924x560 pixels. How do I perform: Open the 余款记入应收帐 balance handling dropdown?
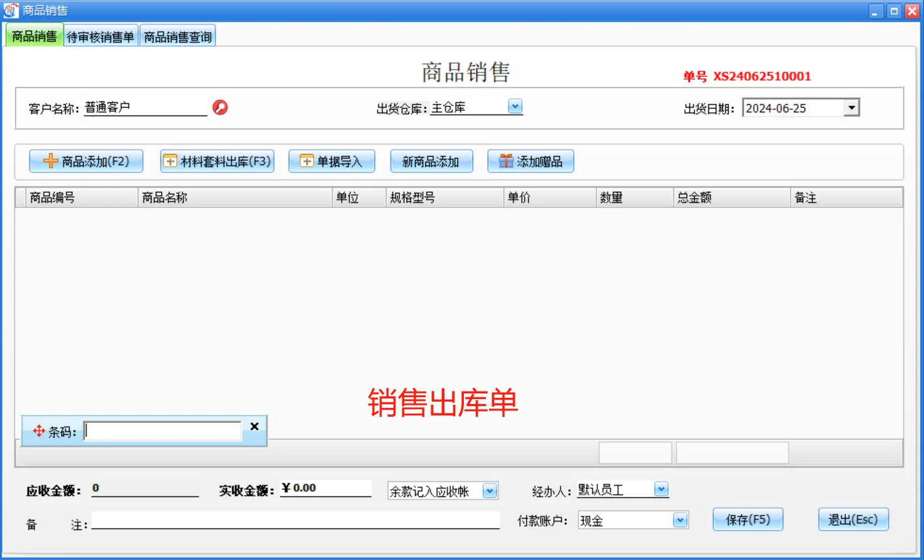point(489,491)
